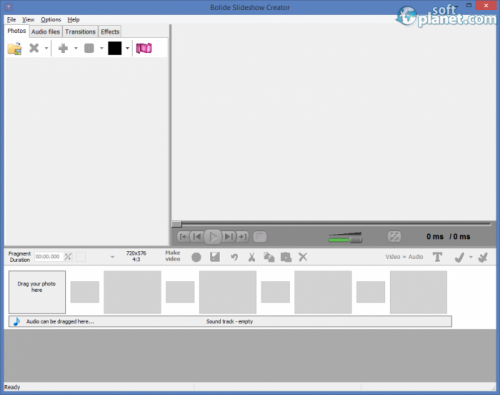
Task: Expand the dropdown arrow beside the checkmark
Action: point(471,257)
